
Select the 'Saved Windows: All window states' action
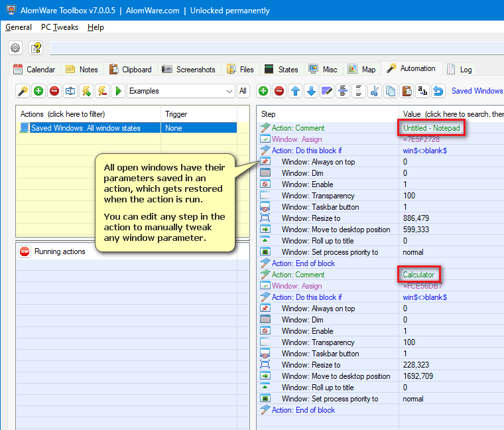[x=86, y=128]
